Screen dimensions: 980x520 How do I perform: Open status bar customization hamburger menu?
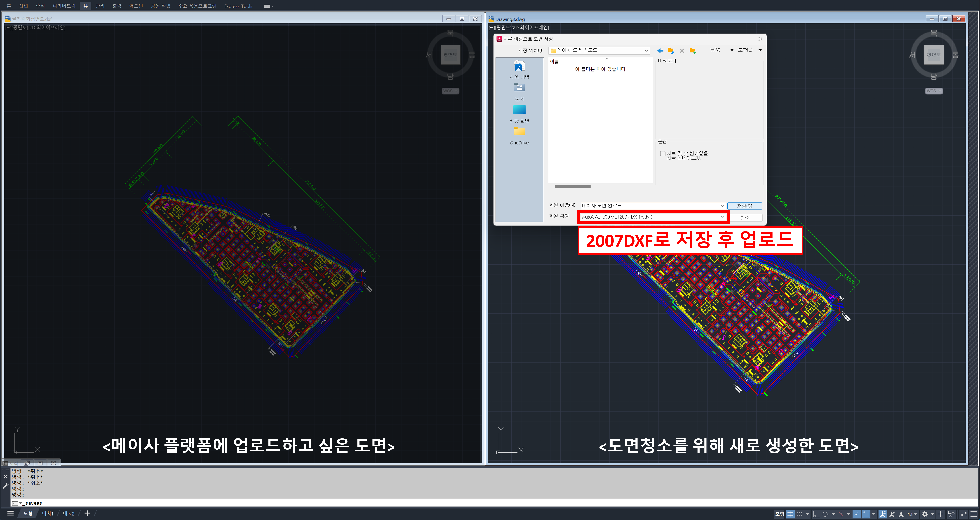click(974, 514)
